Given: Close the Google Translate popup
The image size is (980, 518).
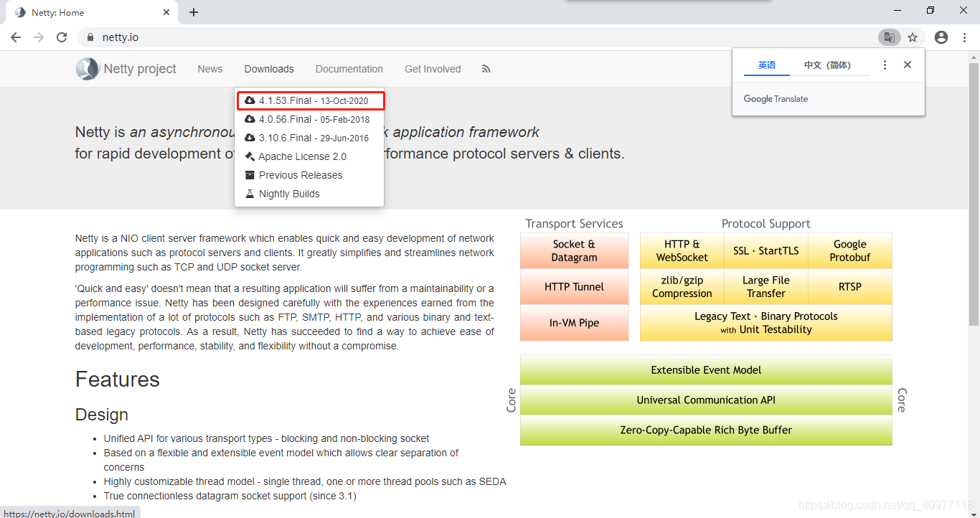Looking at the screenshot, I should pos(908,65).
